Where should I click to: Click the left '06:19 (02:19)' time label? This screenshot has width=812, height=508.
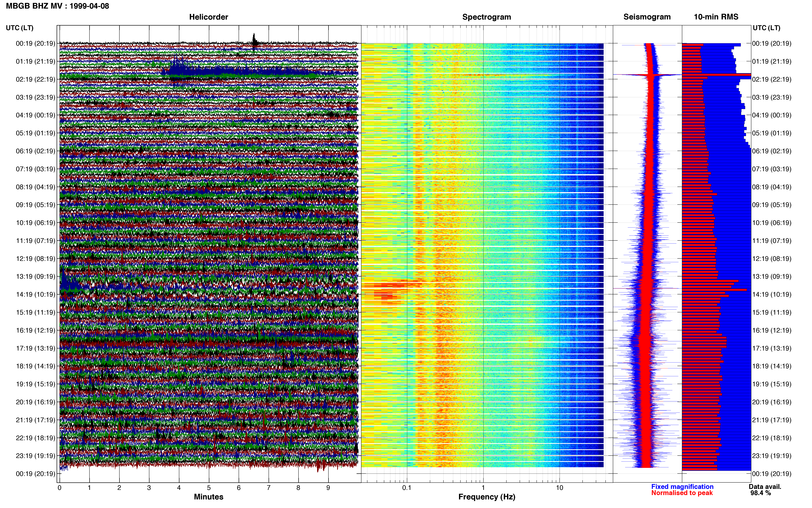[35, 151]
